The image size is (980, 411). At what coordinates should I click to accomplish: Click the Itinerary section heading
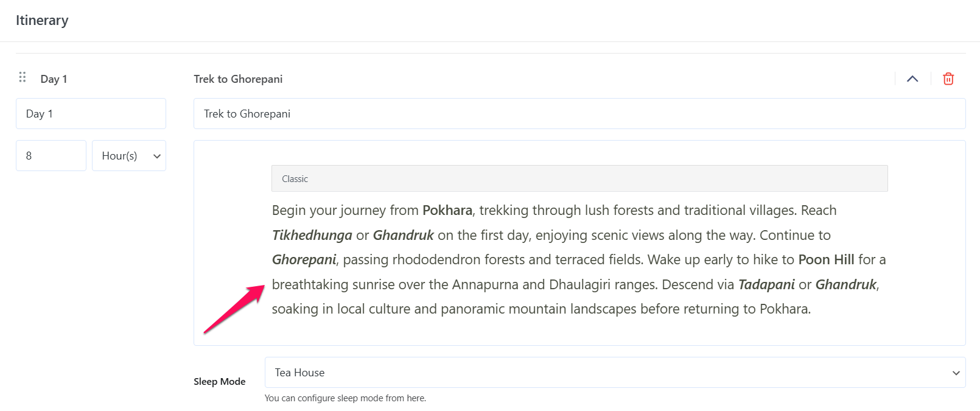[42, 20]
